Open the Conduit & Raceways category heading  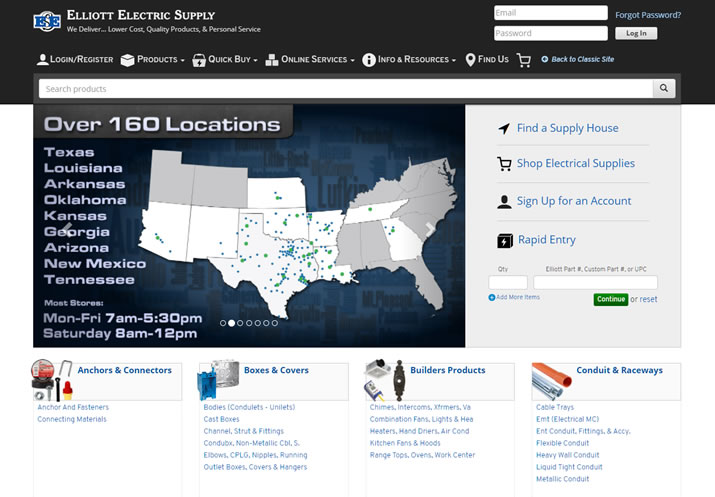pos(619,370)
